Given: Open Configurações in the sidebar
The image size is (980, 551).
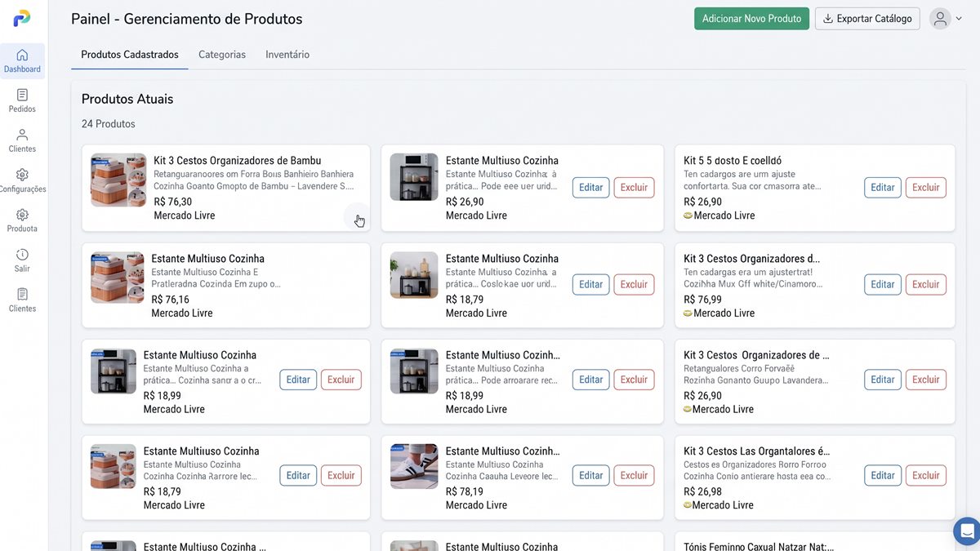Looking at the screenshot, I should pyautogui.click(x=22, y=181).
